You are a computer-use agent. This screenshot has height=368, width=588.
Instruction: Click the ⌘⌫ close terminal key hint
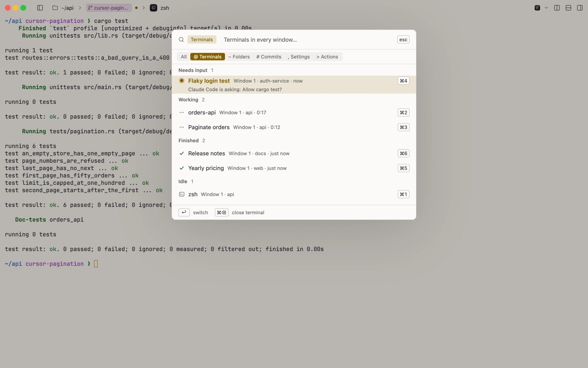(222, 212)
